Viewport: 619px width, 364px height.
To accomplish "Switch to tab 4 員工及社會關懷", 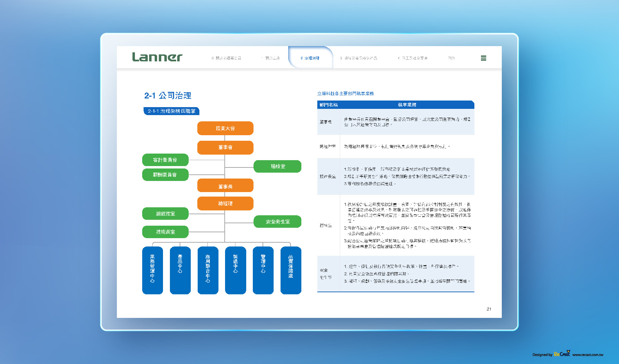I will point(413,58).
